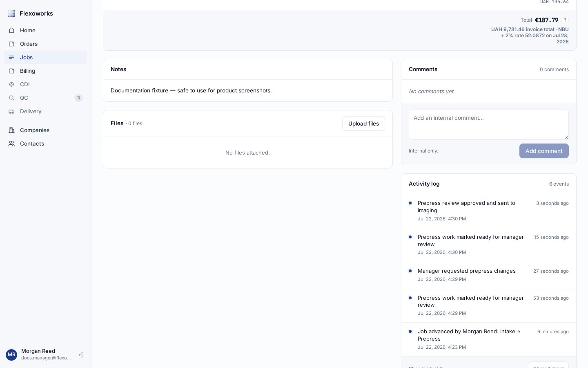Click the Upload files button
This screenshot has width=588, height=368.
coord(363,123)
